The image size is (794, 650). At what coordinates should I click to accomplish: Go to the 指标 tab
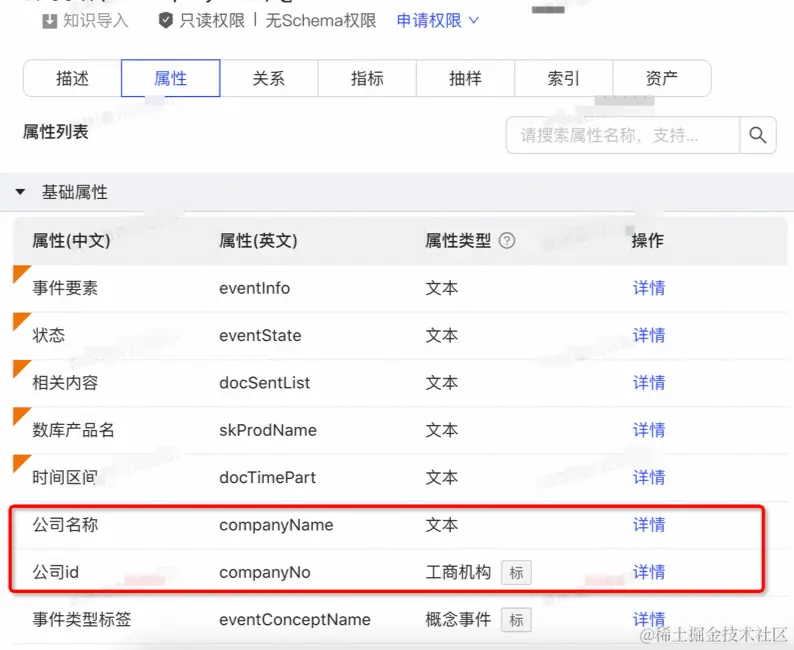367,78
